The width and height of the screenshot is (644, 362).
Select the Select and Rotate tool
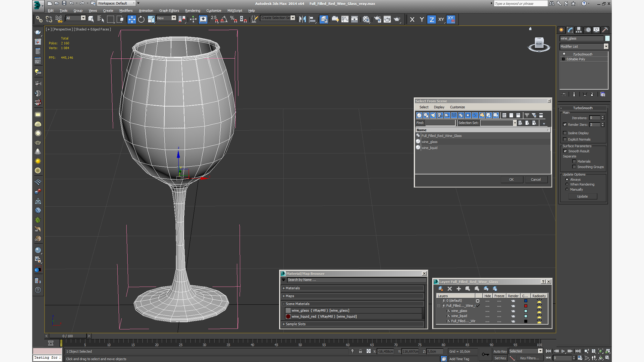141,19
